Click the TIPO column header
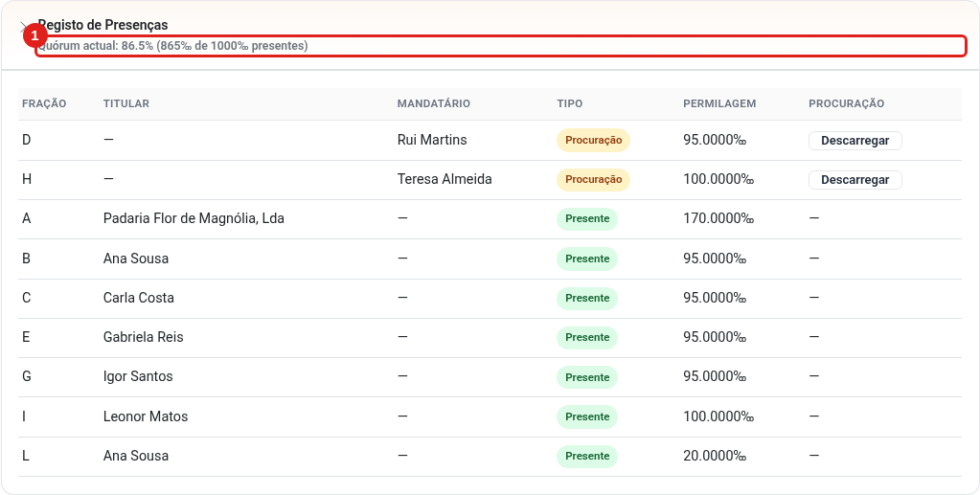 pyautogui.click(x=570, y=103)
